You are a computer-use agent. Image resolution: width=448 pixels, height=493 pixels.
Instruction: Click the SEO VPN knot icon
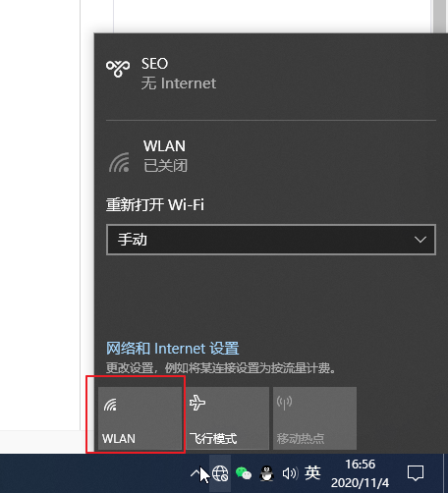(118, 68)
